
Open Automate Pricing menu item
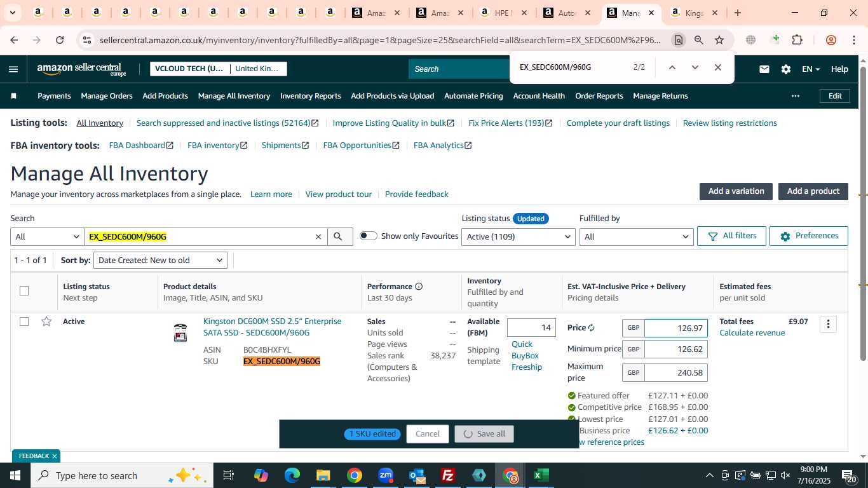tap(473, 96)
